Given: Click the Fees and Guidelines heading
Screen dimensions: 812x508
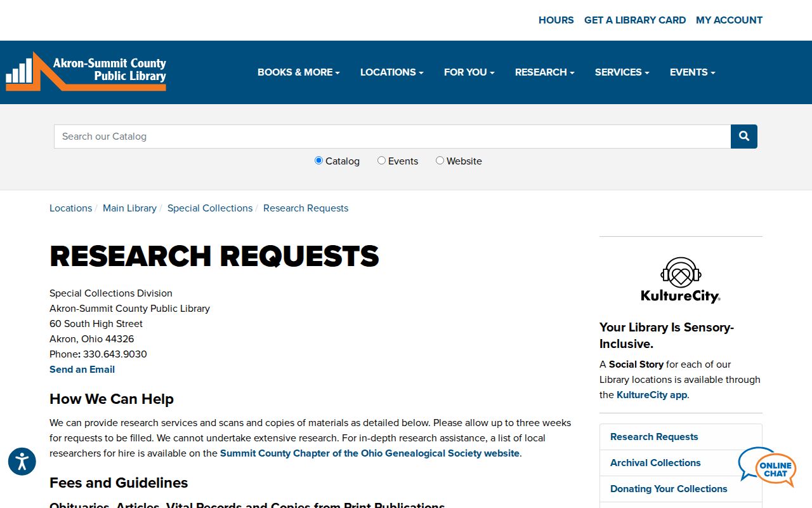Looking at the screenshot, I should pyautogui.click(x=119, y=483).
